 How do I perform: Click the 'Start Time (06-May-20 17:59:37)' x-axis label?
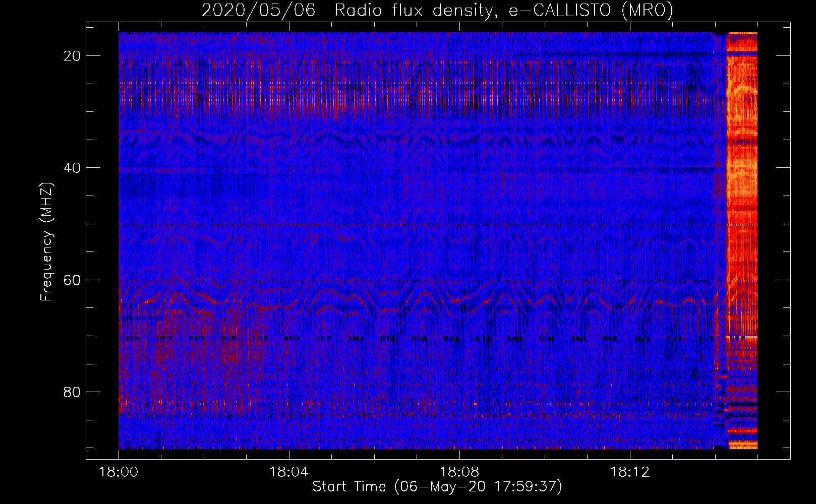(437, 487)
